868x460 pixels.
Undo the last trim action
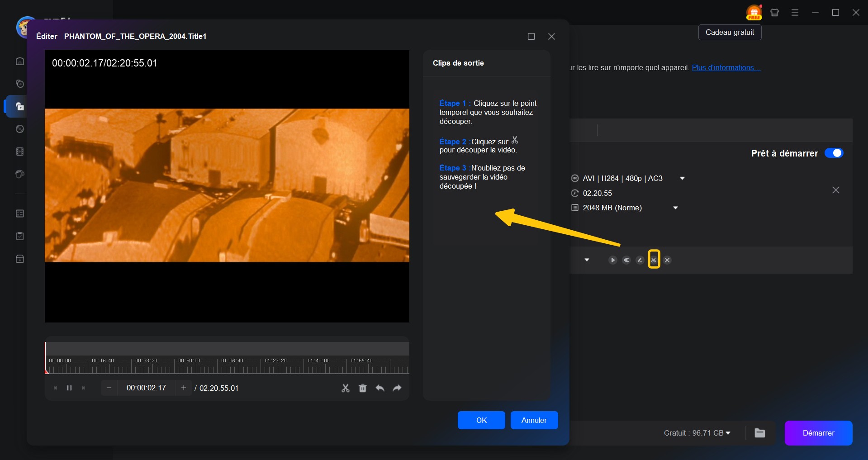tap(380, 388)
